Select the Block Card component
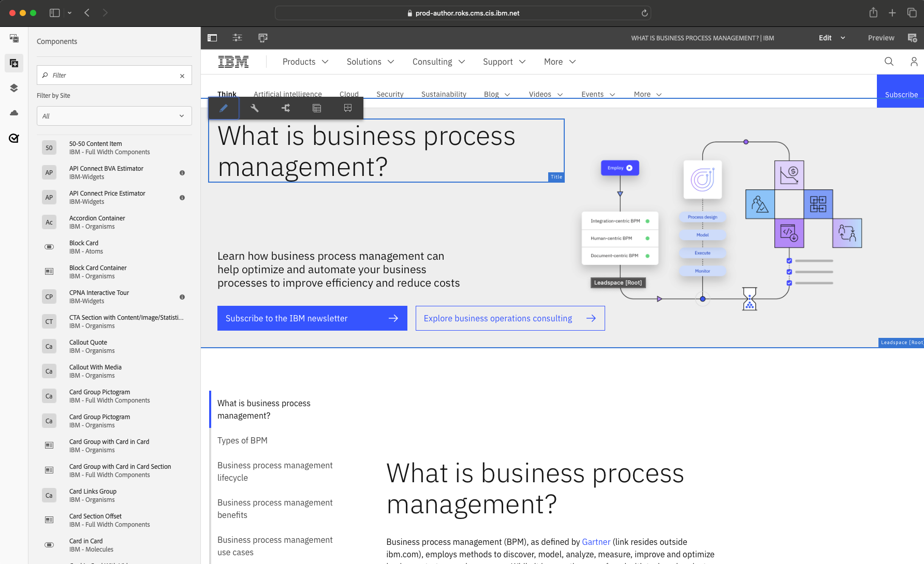This screenshot has width=924, height=564. pos(114,247)
